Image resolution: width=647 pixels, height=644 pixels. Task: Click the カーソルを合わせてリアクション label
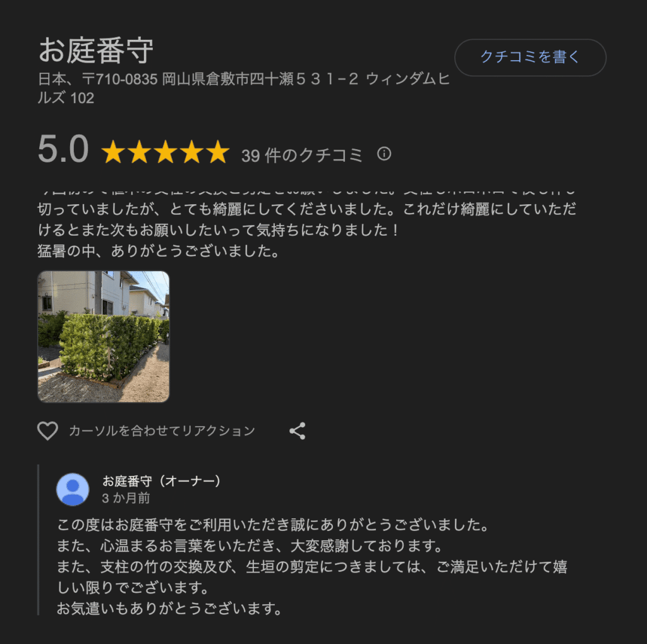tap(162, 431)
